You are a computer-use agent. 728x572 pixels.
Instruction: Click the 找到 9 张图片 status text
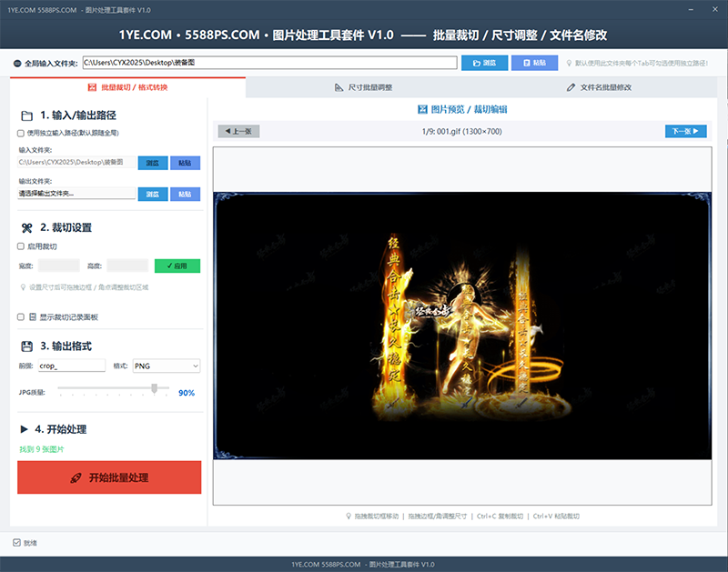coord(42,449)
